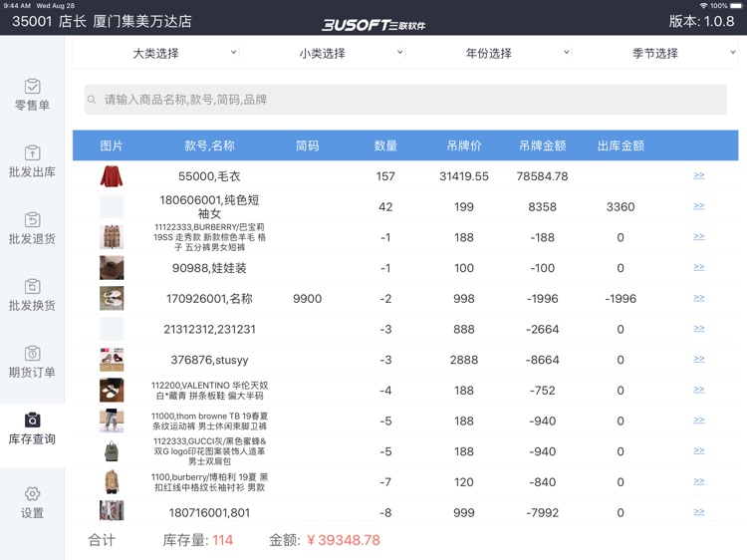Click the 78584.78 tag amount cell
The width and height of the screenshot is (747, 560).
pos(542,176)
